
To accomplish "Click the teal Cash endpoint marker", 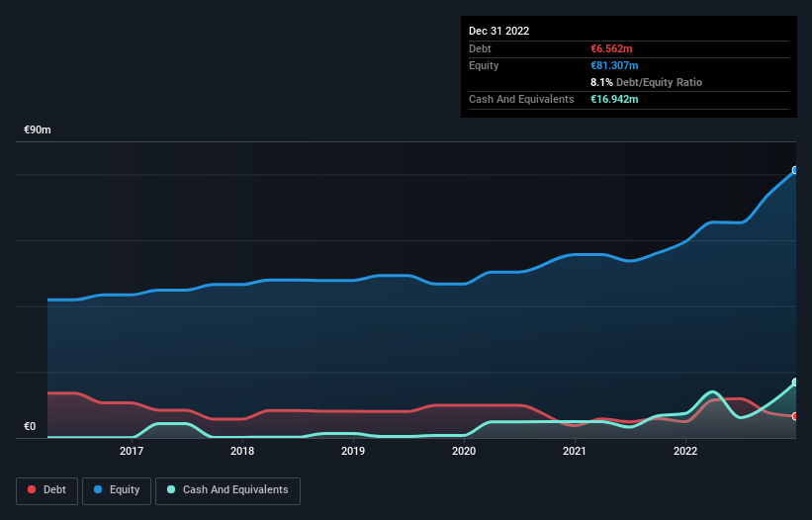I will coord(795,383).
